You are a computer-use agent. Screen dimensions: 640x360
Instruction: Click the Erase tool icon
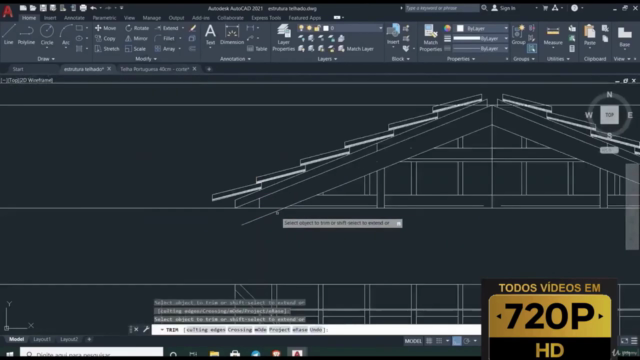pos(193,28)
